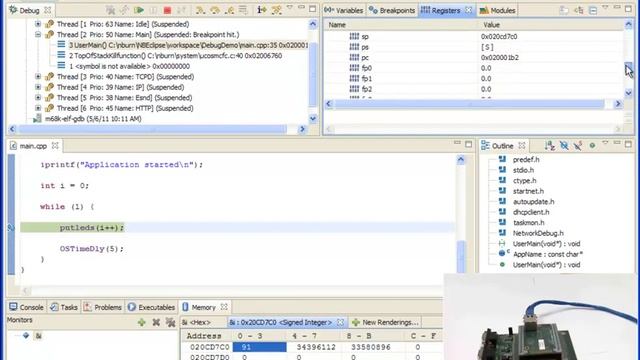Open the Executables tab
Screen dimensions: 640x360
[x=151, y=307]
